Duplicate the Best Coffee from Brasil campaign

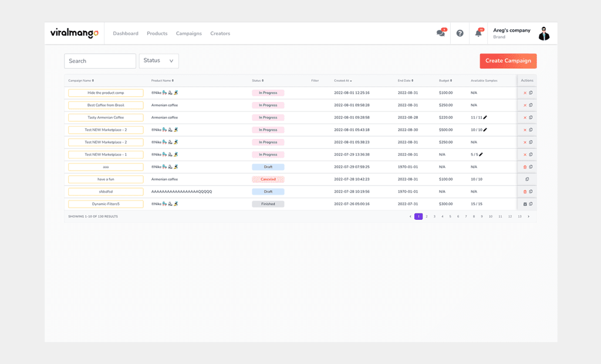point(531,105)
